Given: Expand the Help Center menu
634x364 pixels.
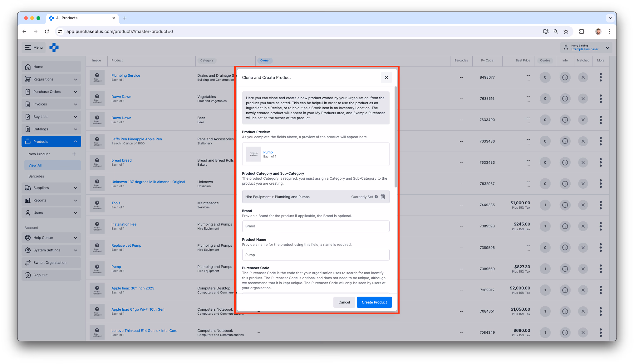Looking at the screenshot, I should pyautogui.click(x=51, y=238).
